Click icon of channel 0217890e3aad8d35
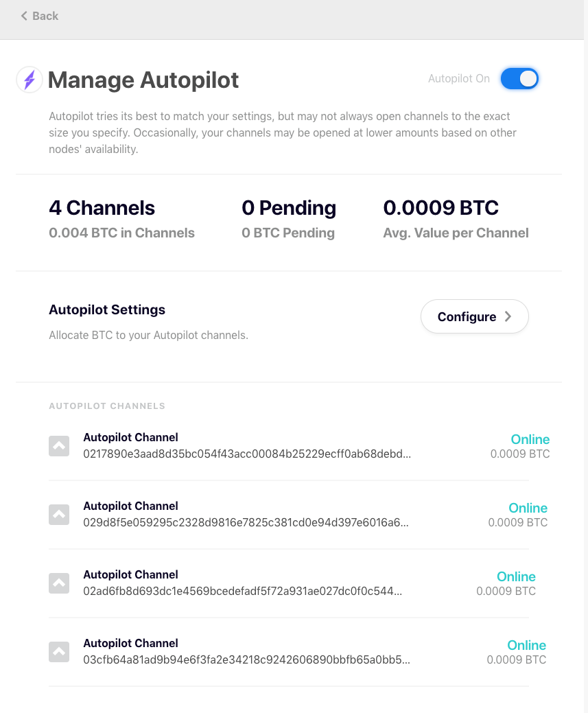This screenshot has height=713, width=588. [59, 446]
